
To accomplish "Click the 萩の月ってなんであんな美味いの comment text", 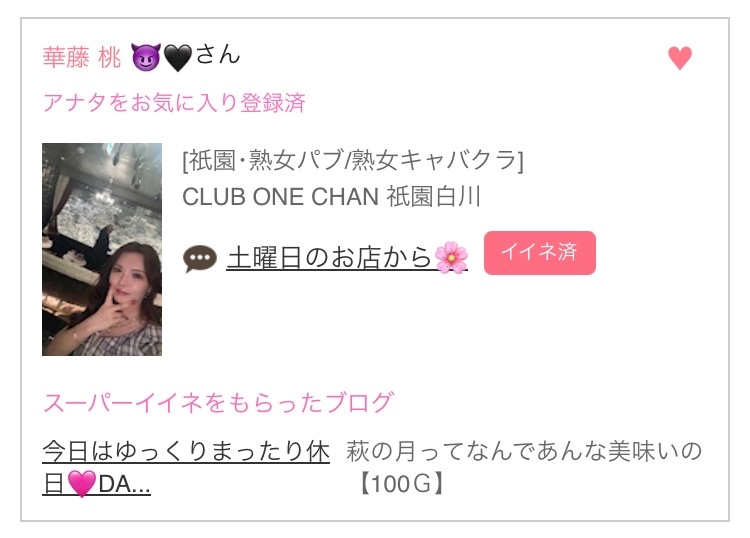I will (x=524, y=451).
